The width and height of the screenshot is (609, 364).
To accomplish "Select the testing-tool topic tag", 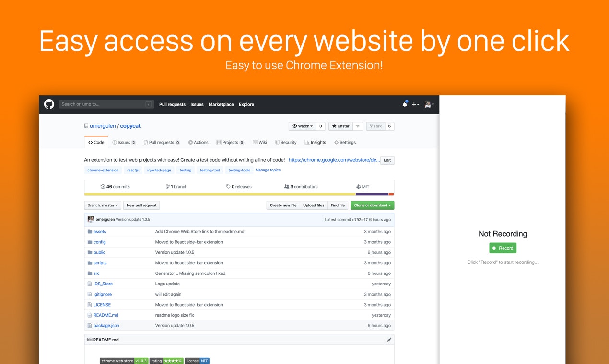I will (x=210, y=170).
